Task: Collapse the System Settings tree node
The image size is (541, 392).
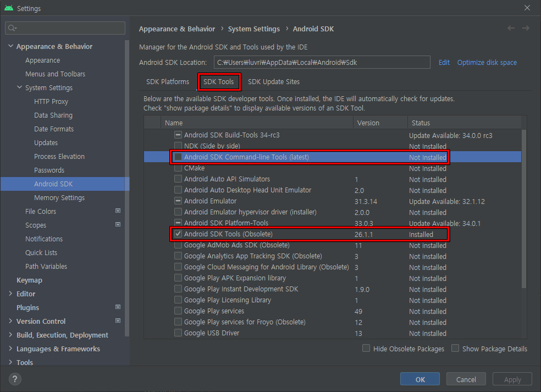Action: tap(20, 87)
